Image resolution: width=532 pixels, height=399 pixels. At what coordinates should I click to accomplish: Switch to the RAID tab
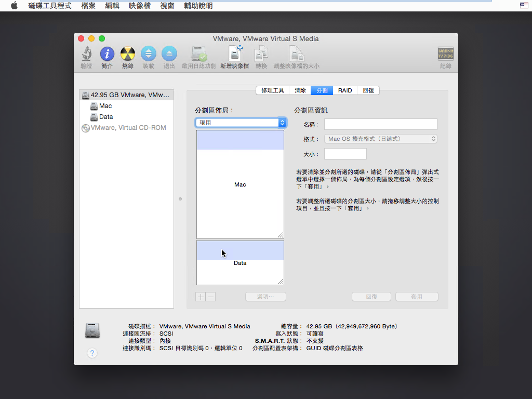pyautogui.click(x=345, y=90)
